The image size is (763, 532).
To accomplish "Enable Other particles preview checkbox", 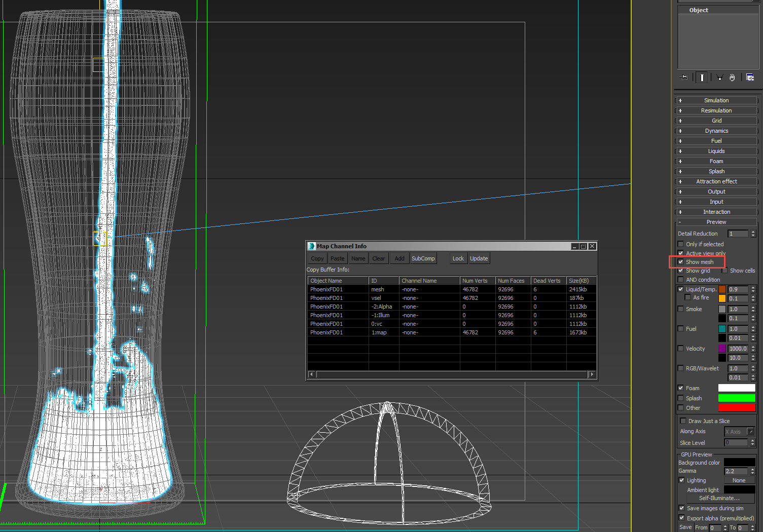I will (x=681, y=408).
